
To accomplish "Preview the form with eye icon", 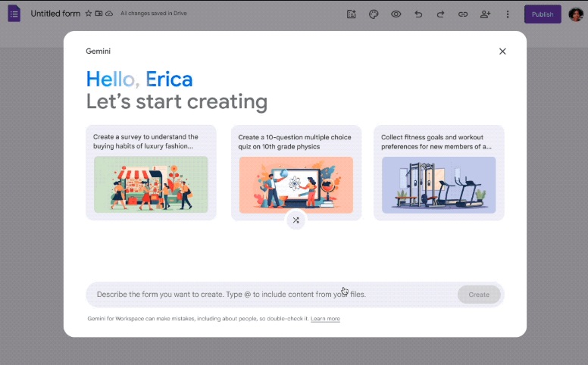I will point(396,14).
